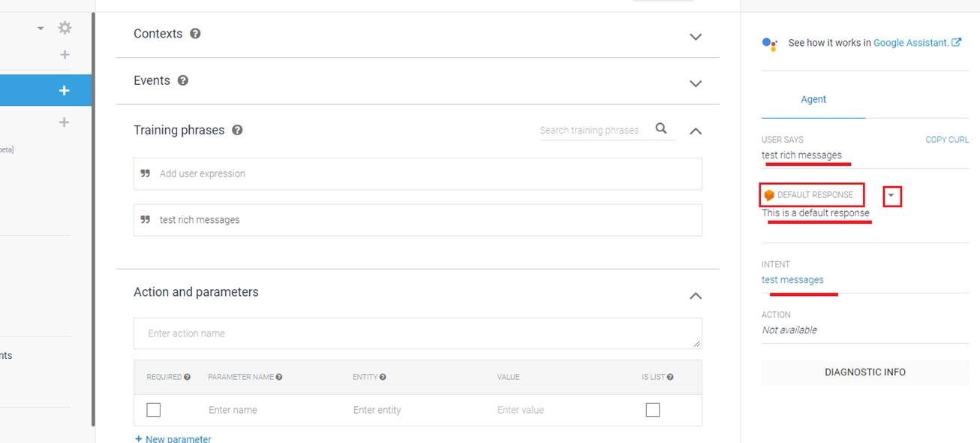Click the Events help question mark icon
980x443 pixels.
[x=182, y=80]
